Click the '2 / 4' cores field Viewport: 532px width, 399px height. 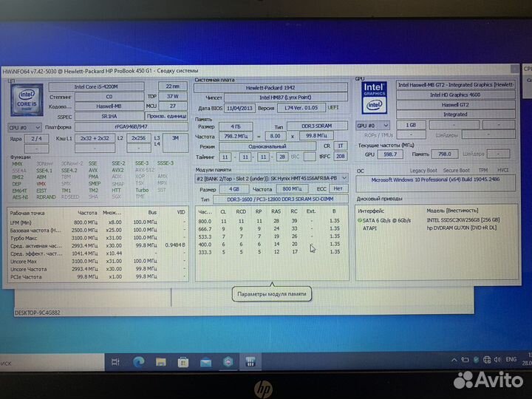(36, 138)
